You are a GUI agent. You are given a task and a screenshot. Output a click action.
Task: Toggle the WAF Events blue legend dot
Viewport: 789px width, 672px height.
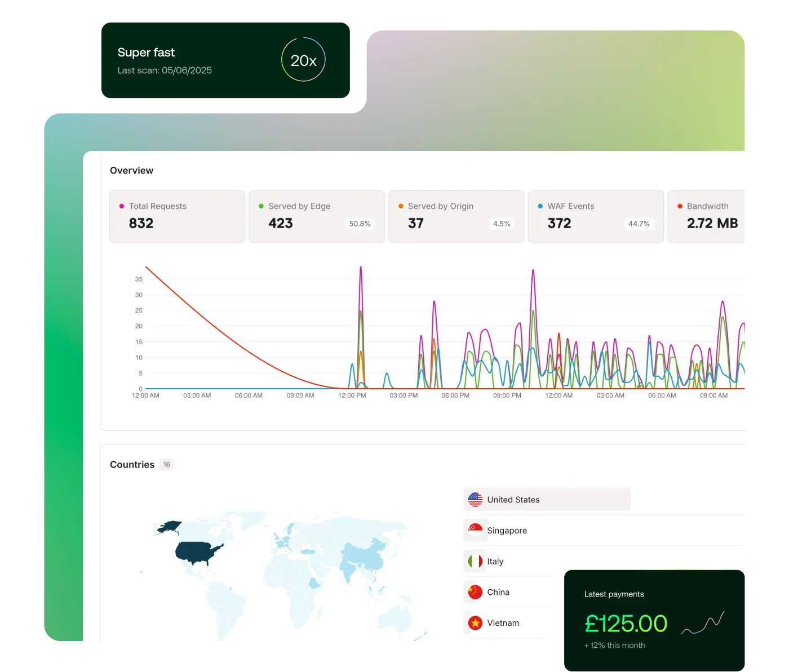click(x=540, y=206)
